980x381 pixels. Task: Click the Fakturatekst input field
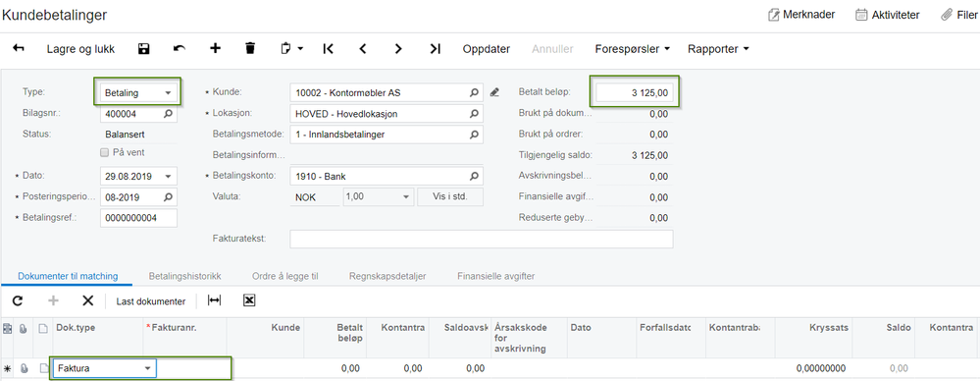point(482,239)
